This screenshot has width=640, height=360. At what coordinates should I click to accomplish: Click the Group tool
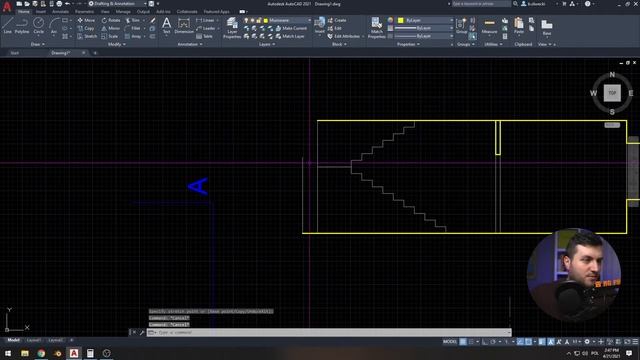pos(462,26)
